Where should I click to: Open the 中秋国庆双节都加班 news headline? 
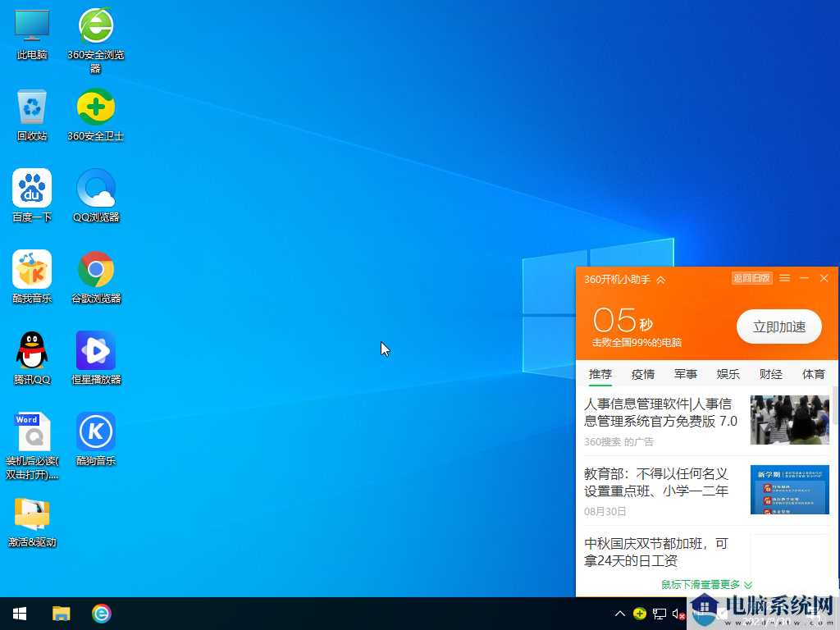point(656,552)
